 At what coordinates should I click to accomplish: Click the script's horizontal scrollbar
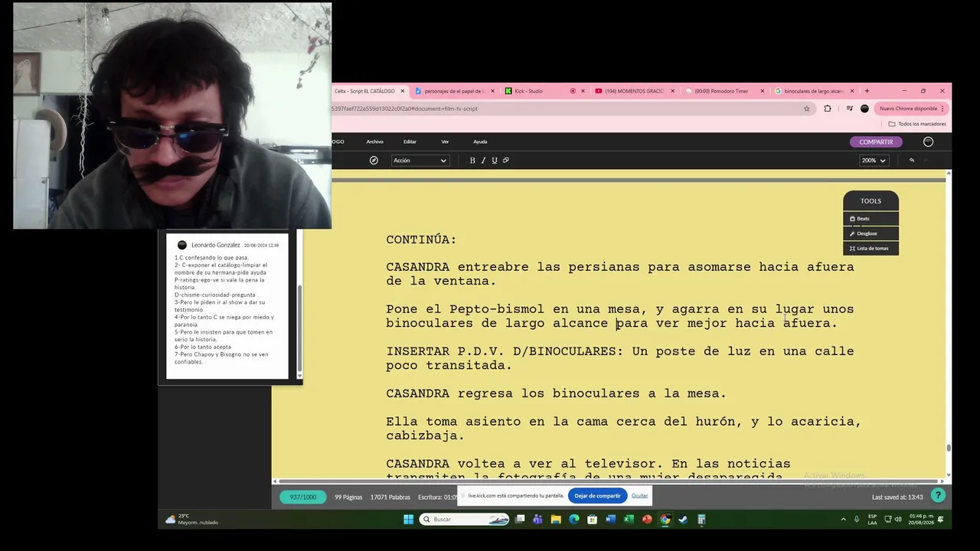point(609,481)
